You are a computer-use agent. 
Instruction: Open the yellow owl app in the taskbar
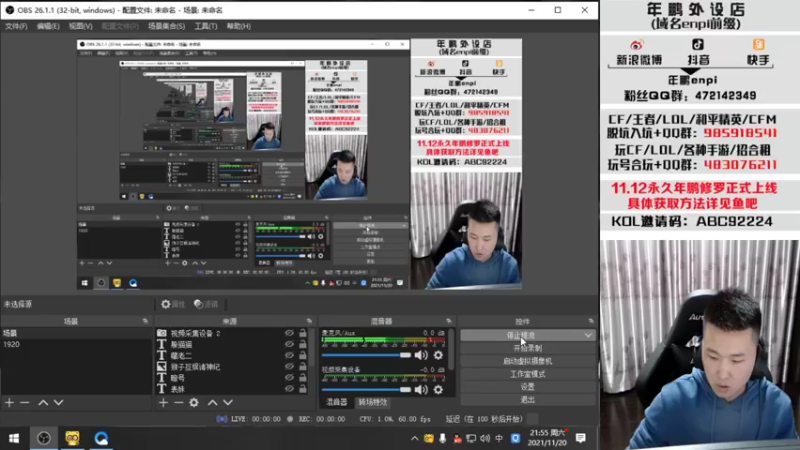coord(72,438)
